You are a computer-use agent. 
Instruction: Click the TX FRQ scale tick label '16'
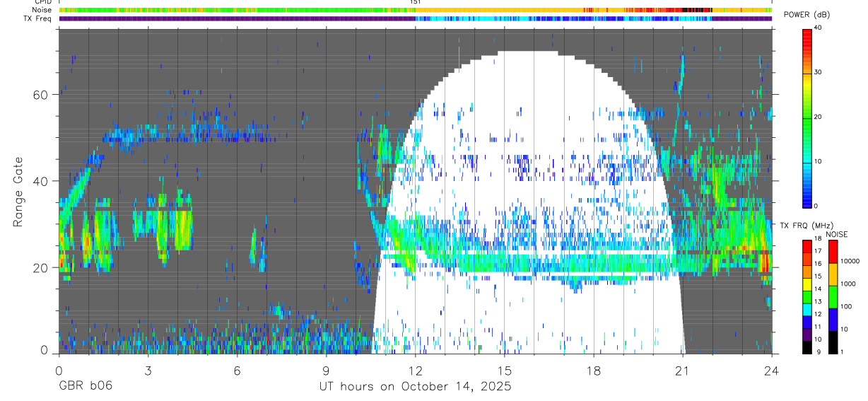click(x=818, y=263)
